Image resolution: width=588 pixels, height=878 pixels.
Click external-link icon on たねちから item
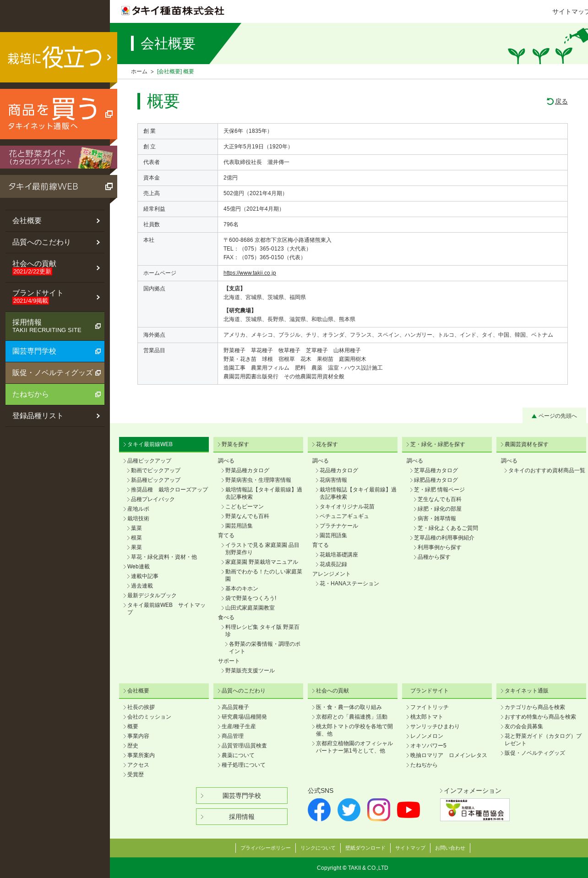(98, 394)
